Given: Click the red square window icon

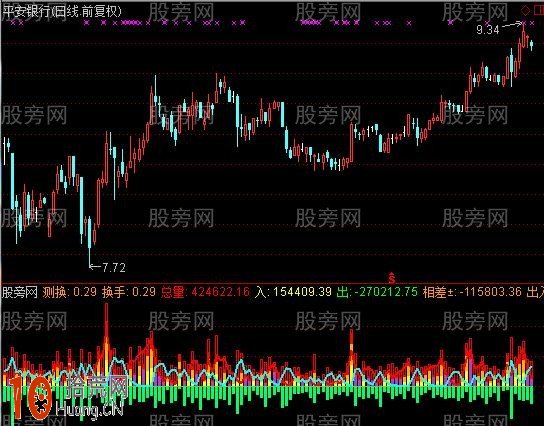Looking at the screenshot, I should point(539,10).
